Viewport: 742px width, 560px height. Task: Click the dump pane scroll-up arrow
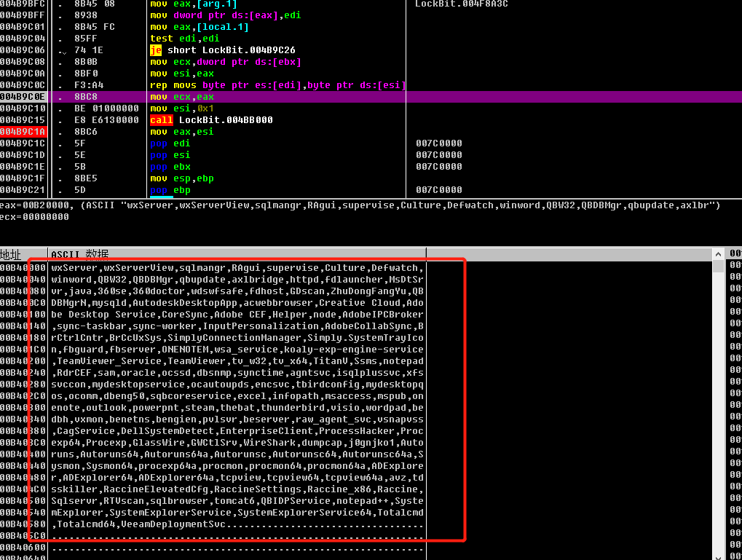(x=718, y=254)
